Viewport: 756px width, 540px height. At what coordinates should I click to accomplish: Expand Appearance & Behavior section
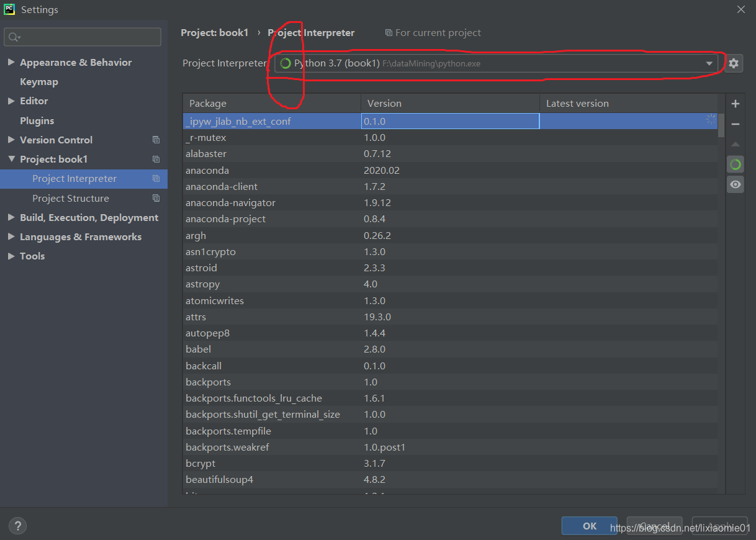point(11,62)
